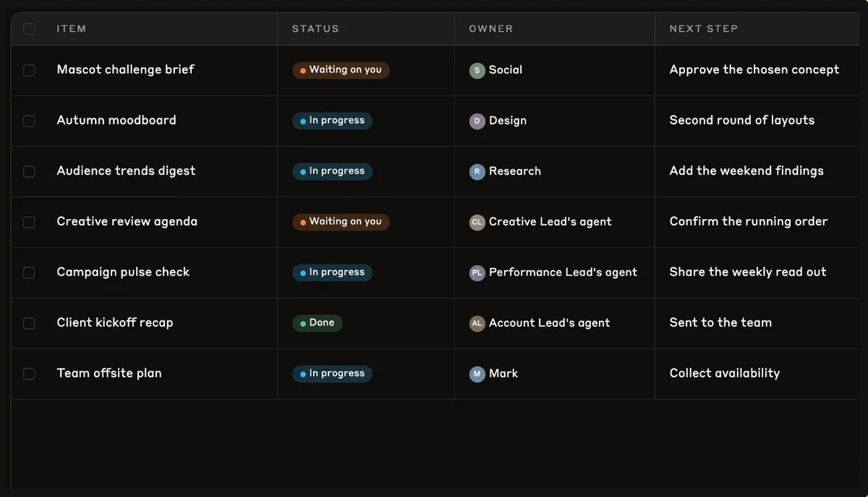Check the Team offsite plan checkbox
The height and width of the screenshot is (497, 868).
point(29,374)
